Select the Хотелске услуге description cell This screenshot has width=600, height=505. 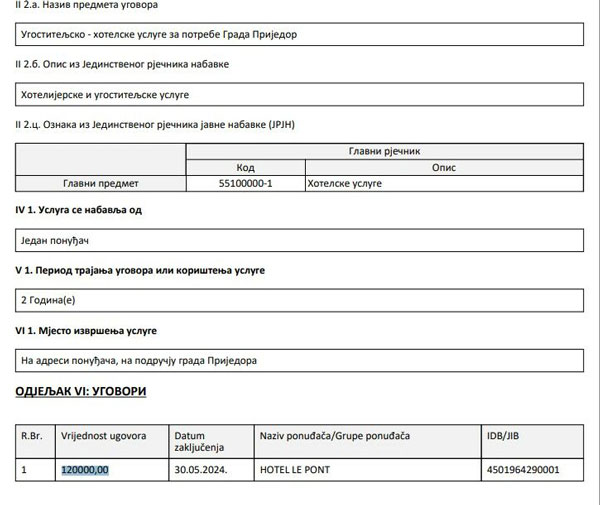[x=345, y=184]
